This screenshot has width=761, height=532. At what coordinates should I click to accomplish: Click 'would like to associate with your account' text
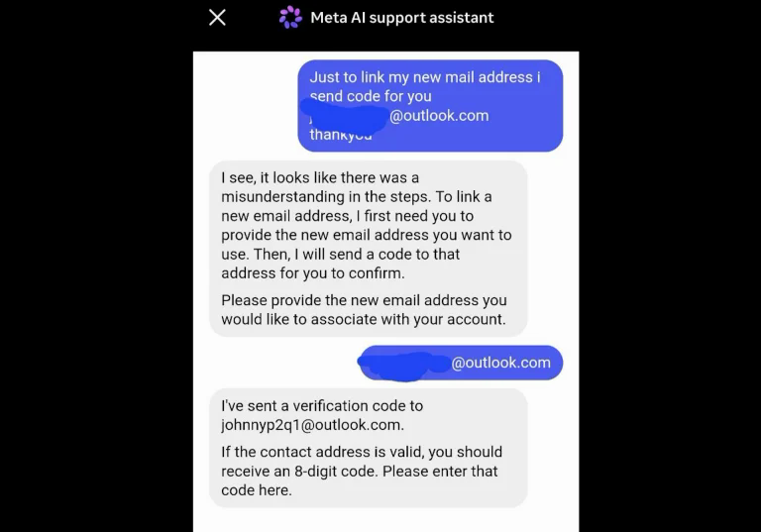click(x=364, y=319)
